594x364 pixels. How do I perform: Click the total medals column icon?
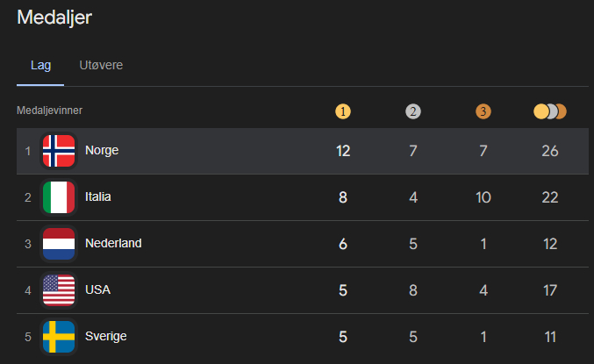[550, 111]
